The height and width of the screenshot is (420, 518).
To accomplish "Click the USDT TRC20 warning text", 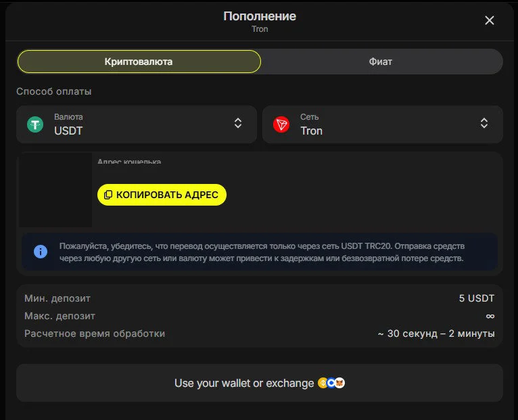I will click(x=262, y=252).
